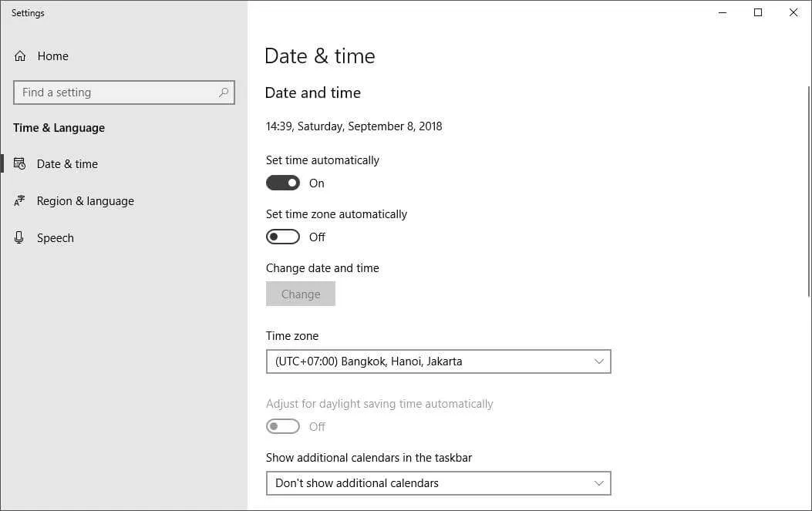Image resolution: width=812 pixels, height=511 pixels.
Task: Close the Settings window
Action: tap(793, 12)
